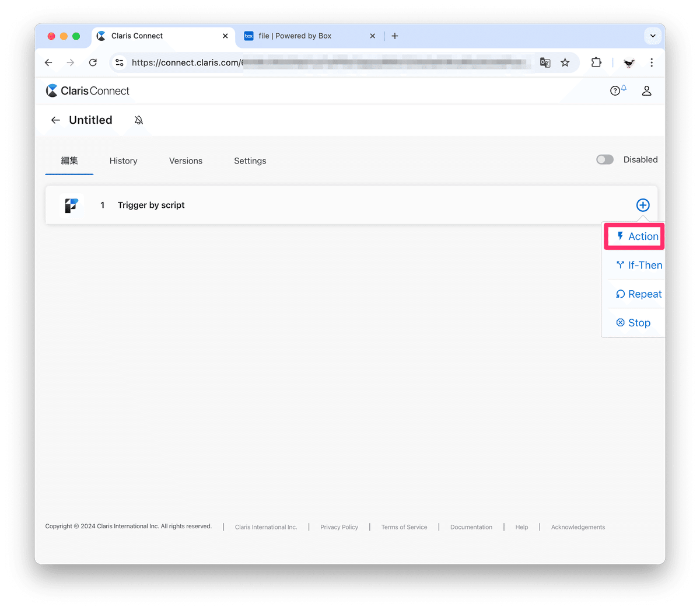Open the Privacy Policy link
700x610 pixels.
click(339, 527)
